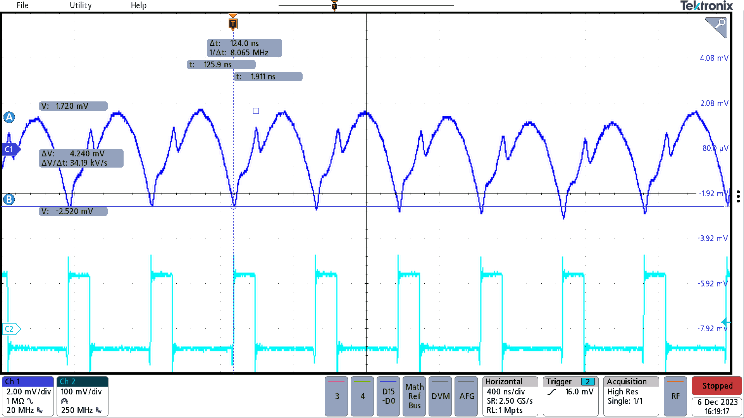Turn on channel 3
Viewport: 744px width, 418px height.
tap(336, 396)
